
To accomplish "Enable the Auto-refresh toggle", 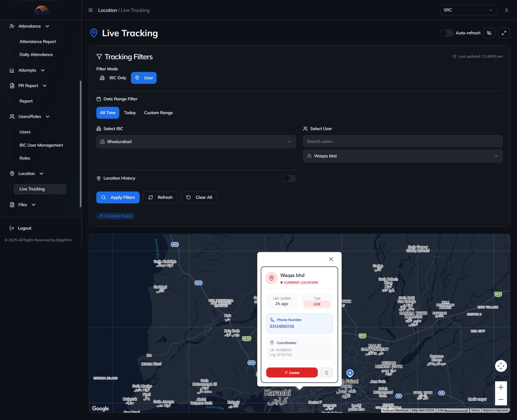I will [x=446, y=33].
